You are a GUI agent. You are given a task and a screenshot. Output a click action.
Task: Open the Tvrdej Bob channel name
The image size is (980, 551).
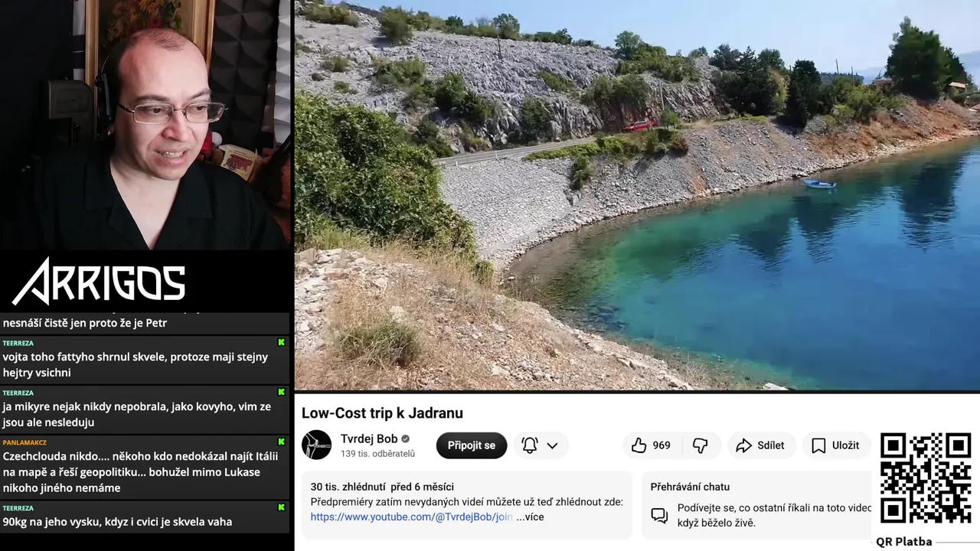(369, 439)
